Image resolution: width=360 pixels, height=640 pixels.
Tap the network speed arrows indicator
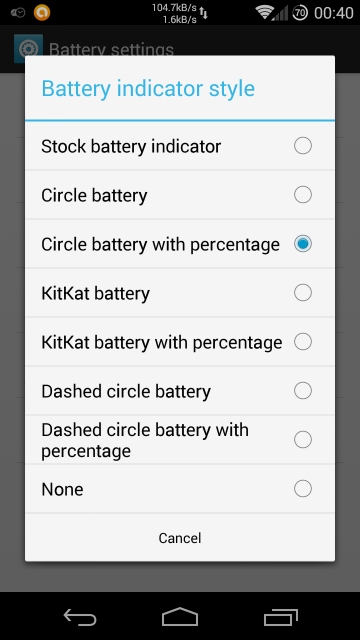pos(203,13)
